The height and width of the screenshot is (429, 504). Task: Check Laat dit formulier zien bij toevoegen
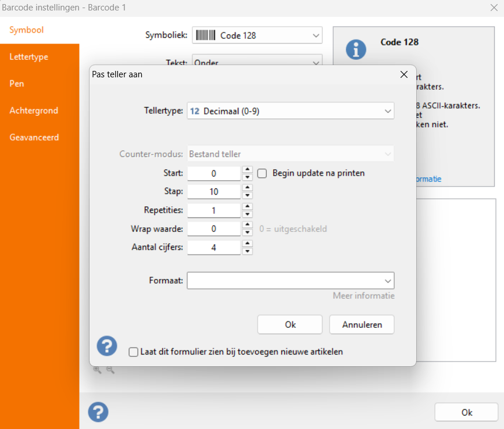point(134,352)
